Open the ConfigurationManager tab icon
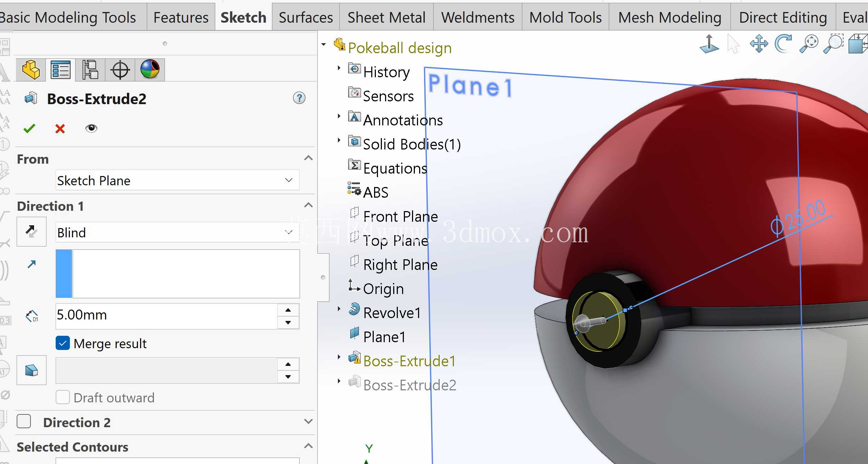This screenshot has width=868, height=464. (x=90, y=70)
